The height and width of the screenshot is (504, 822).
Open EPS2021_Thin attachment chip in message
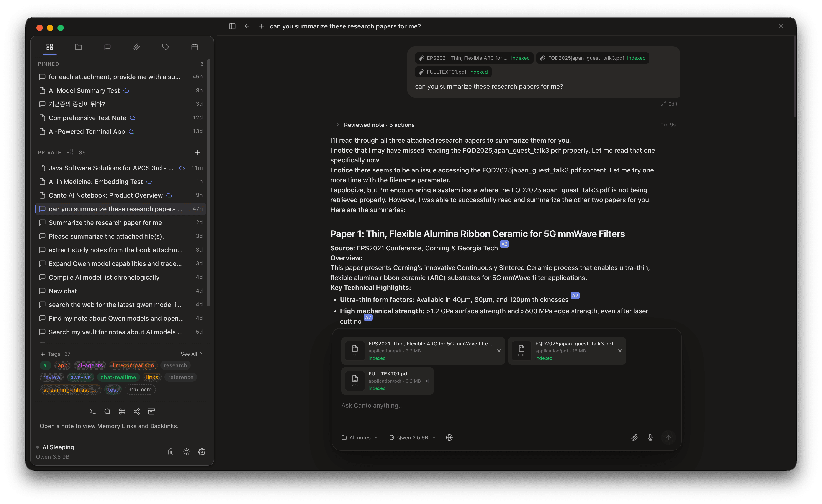click(x=474, y=58)
